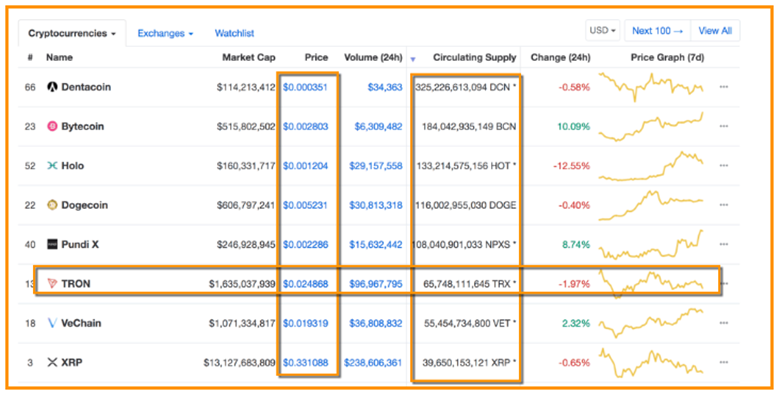Click the View All button
This screenshot has height=396, width=780.
point(715,30)
